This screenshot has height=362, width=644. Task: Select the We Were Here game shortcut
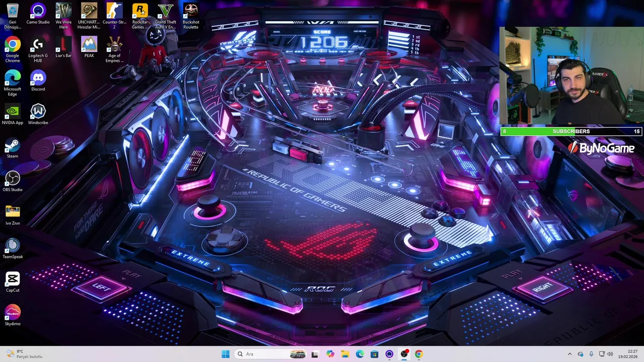click(x=63, y=16)
